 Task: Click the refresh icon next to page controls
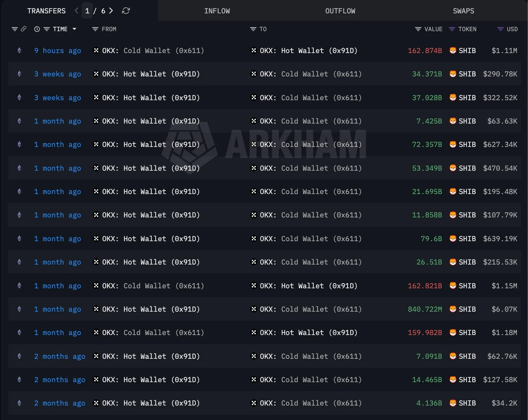tap(126, 11)
